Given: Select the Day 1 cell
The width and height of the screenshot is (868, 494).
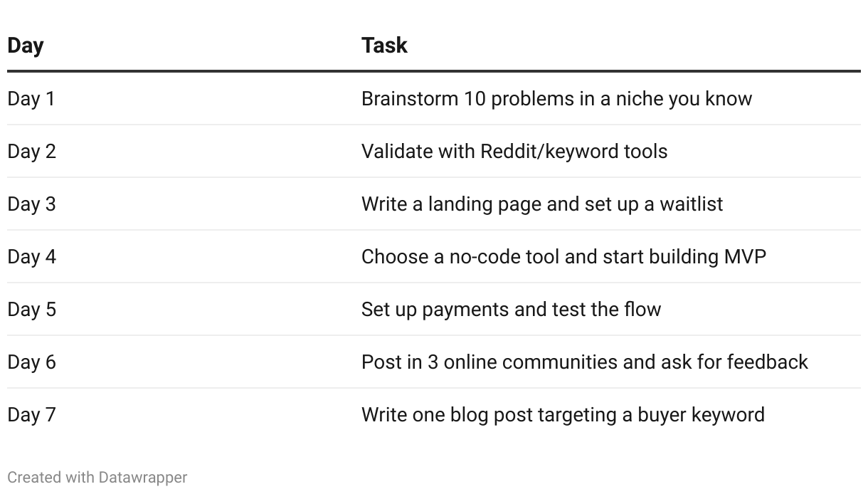Looking at the screenshot, I should point(31,98).
